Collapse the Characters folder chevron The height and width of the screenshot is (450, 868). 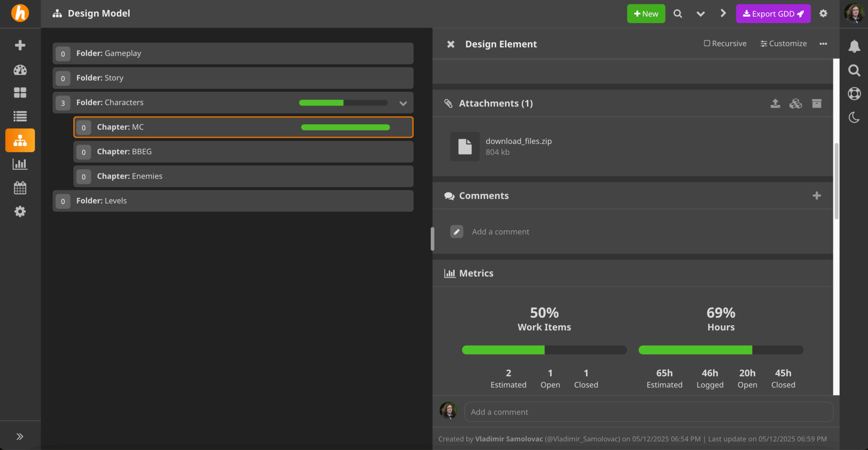point(403,103)
